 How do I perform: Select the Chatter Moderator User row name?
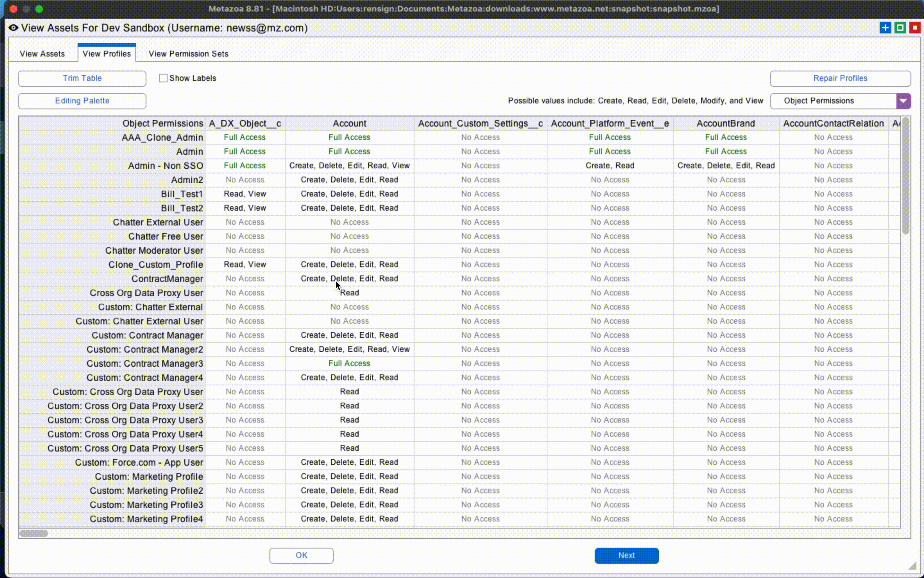[x=154, y=251]
